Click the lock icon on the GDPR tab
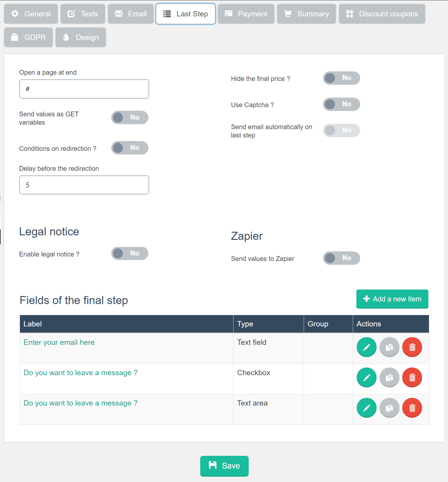 point(14,37)
